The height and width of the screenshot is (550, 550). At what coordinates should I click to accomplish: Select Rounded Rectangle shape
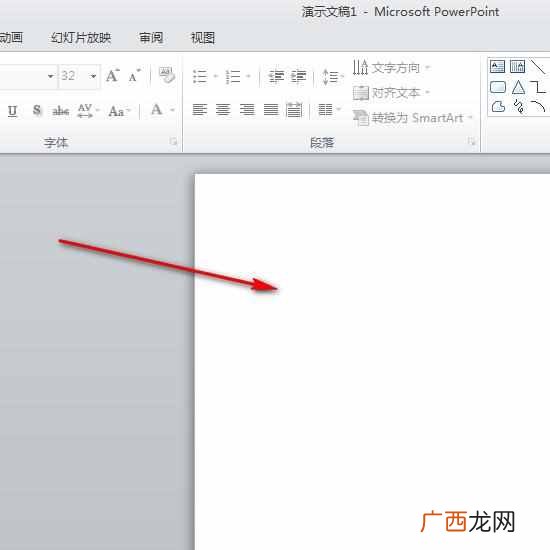[x=498, y=87]
